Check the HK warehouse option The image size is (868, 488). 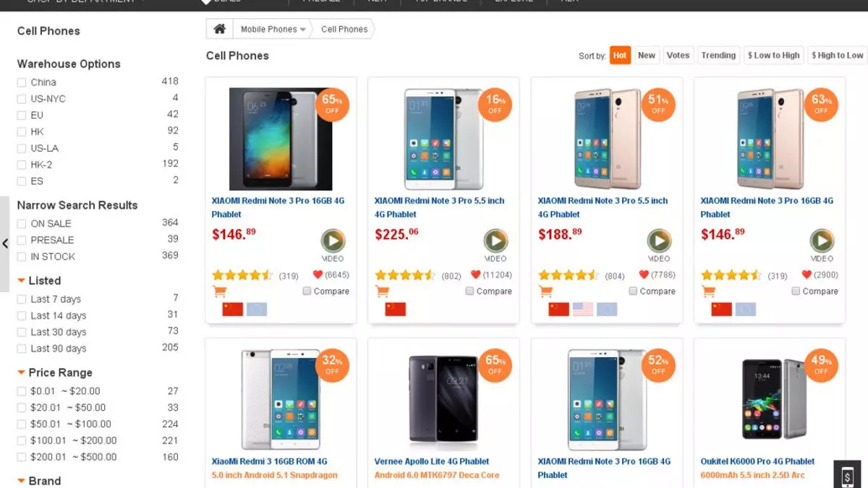tap(22, 132)
